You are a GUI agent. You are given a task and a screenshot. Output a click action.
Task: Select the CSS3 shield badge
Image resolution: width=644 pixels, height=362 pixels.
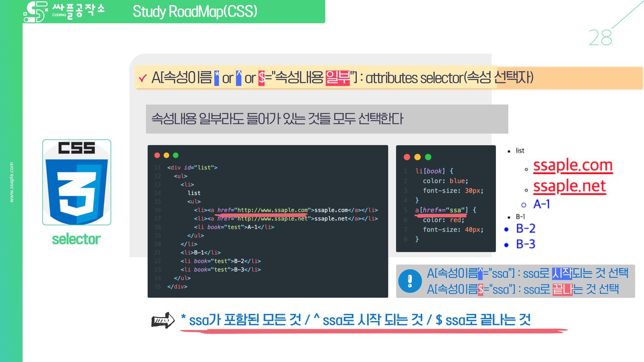76,183
